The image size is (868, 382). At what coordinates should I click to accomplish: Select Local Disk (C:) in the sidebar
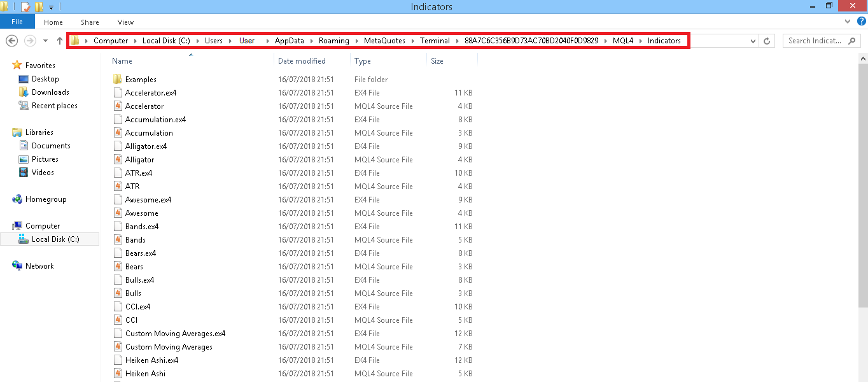pyautogui.click(x=54, y=239)
